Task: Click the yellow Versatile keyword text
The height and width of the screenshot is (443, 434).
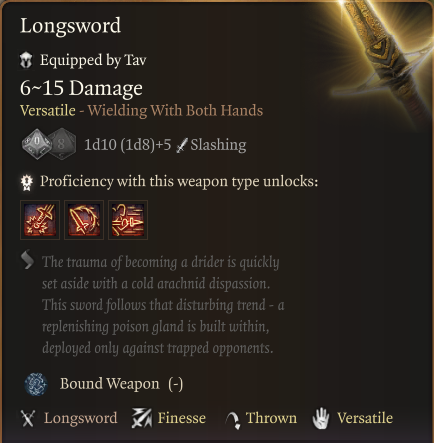Action: [x=48, y=110]
